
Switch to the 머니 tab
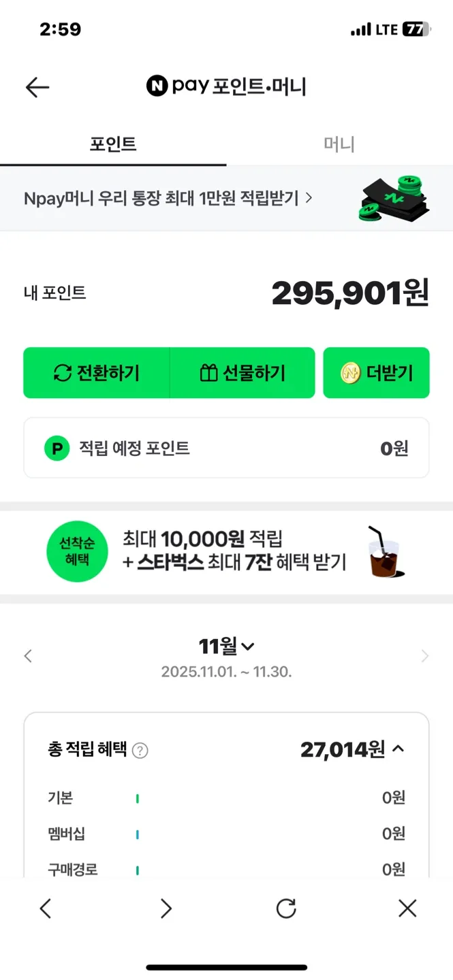pos(339,144)
